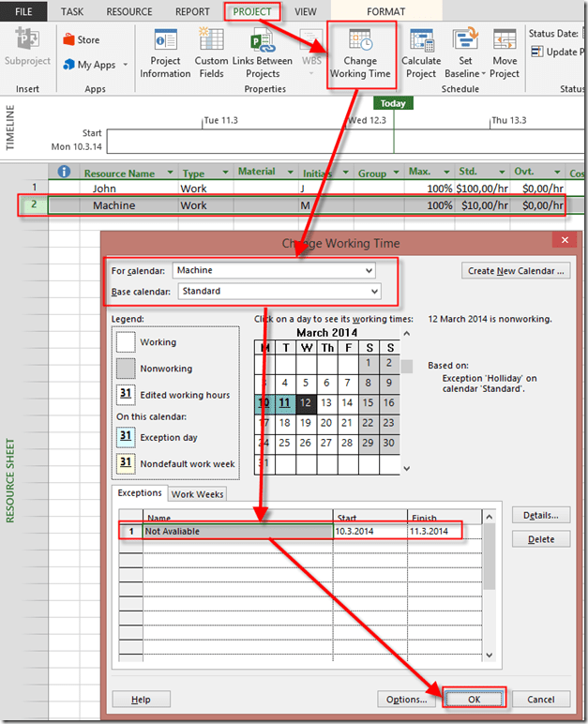Click the Set Baseline icon
Screen dimensions: 588x724
pyautogui.click(x=464, y=43)
